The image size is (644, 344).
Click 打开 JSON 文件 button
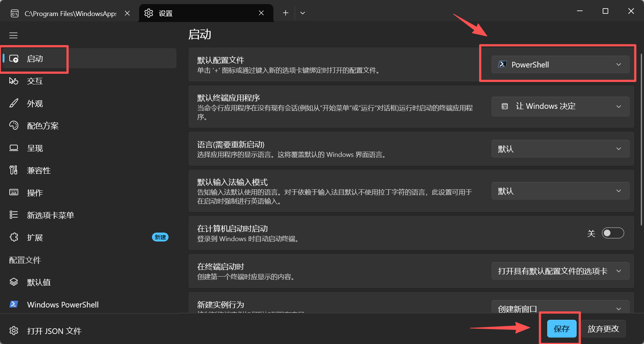89,331
